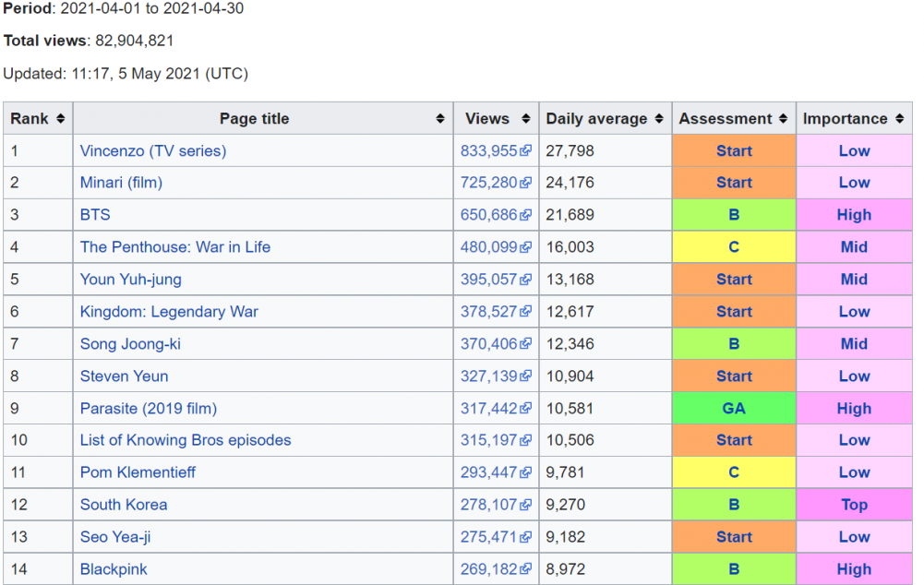Open List of Knowing Bros episodes
This screenshot has height=585, width=924.
pyautogui.click(x=186, y=440)
